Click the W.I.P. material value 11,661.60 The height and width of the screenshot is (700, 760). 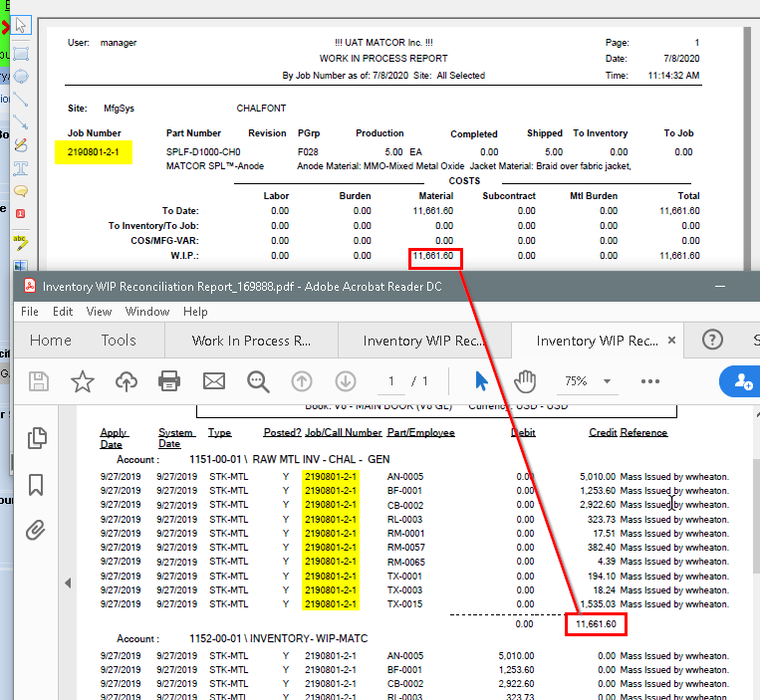click(433, 256)
